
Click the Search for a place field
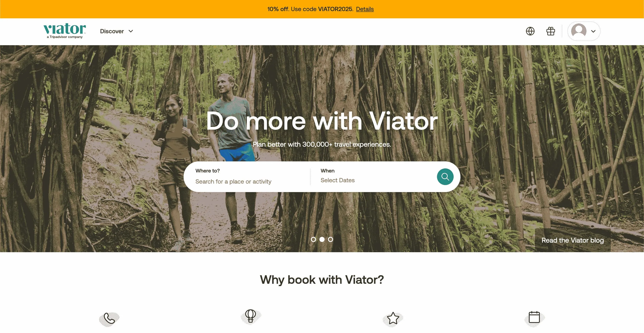tap(233, 181)
